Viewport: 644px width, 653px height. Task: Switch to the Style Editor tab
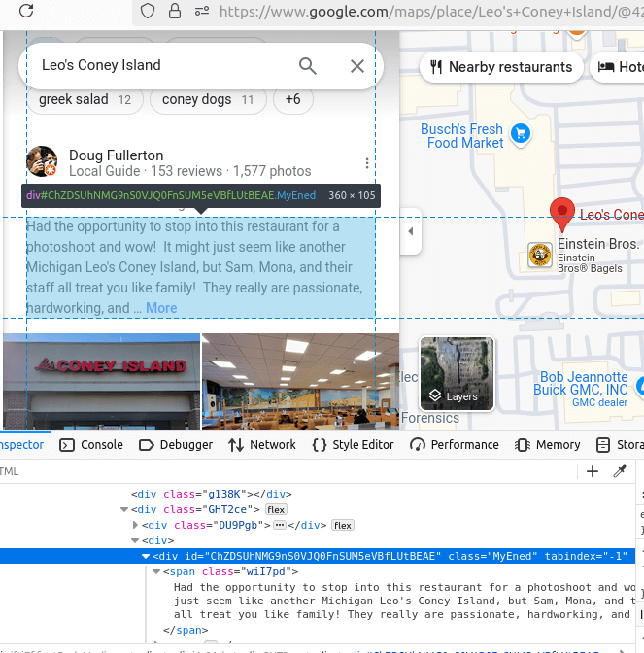click(x=353, y=445)
